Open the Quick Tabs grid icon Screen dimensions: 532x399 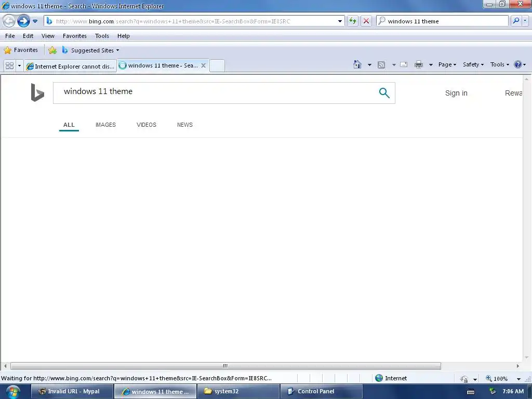tap(9, 66)
